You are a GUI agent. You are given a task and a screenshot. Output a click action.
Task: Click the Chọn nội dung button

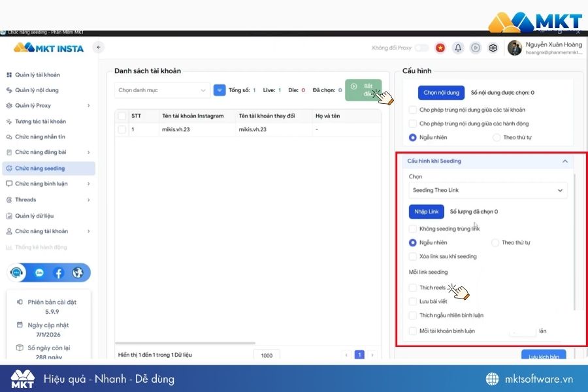(x=442, y=93)
